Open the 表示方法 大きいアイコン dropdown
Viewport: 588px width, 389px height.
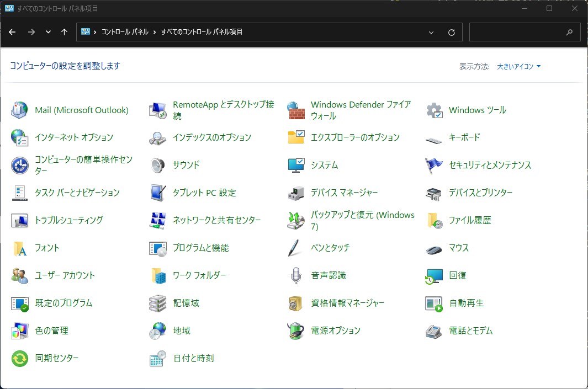coord(518,66)
